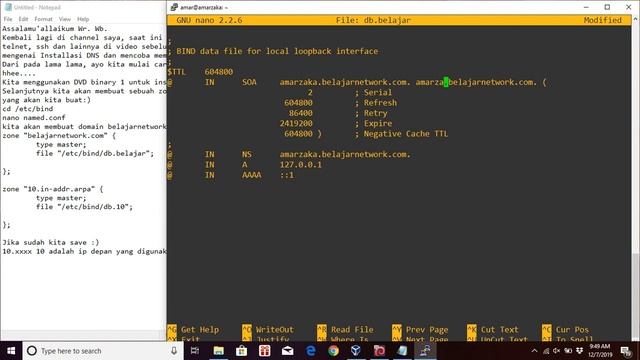Click the taskbar search box
Image resolution: width=640 pixels, height=360 pixels.
pos(102,351)
